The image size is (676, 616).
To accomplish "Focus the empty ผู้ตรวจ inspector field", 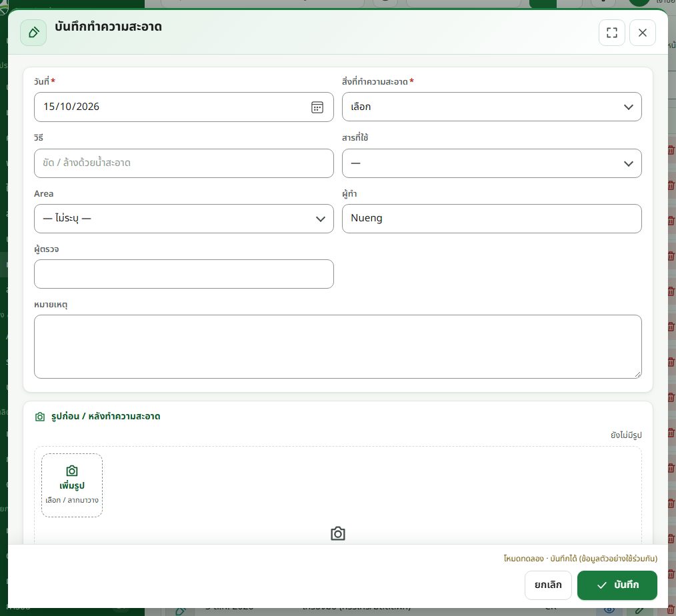I will click(183, 274).
